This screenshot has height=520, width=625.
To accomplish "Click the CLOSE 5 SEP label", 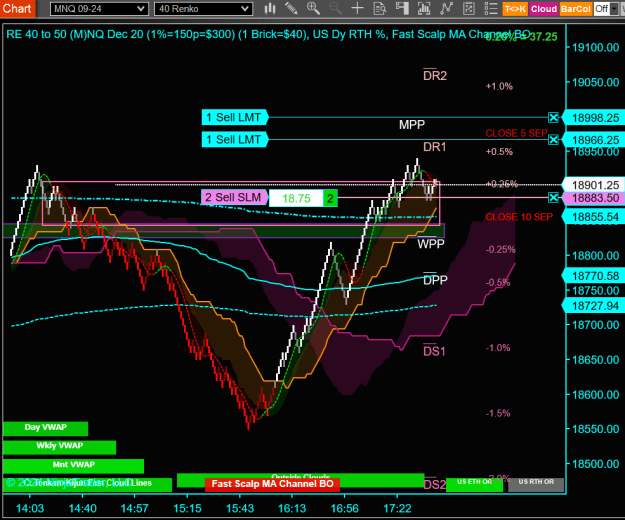I will [517, 133].
